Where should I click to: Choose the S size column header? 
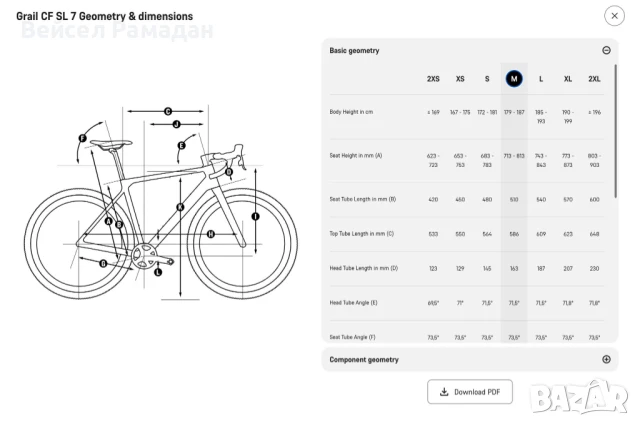[487, 78]
